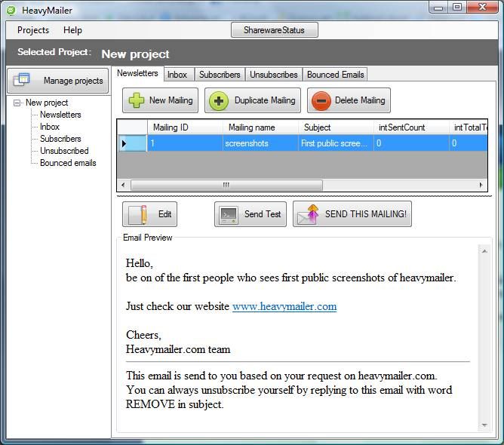Image resolution: width=504 pixels, height=445 pixels.
Task: Click the 'Hello,' line in email preview
Action: [140, 263]
